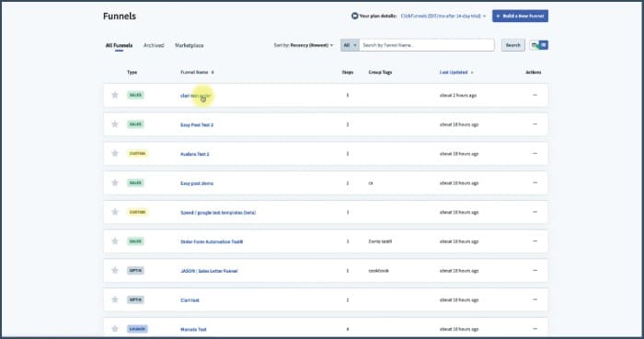Open the Order Form Automation Test funnel
This screenshot has height=339, width=644.
[x=212, y=241]
